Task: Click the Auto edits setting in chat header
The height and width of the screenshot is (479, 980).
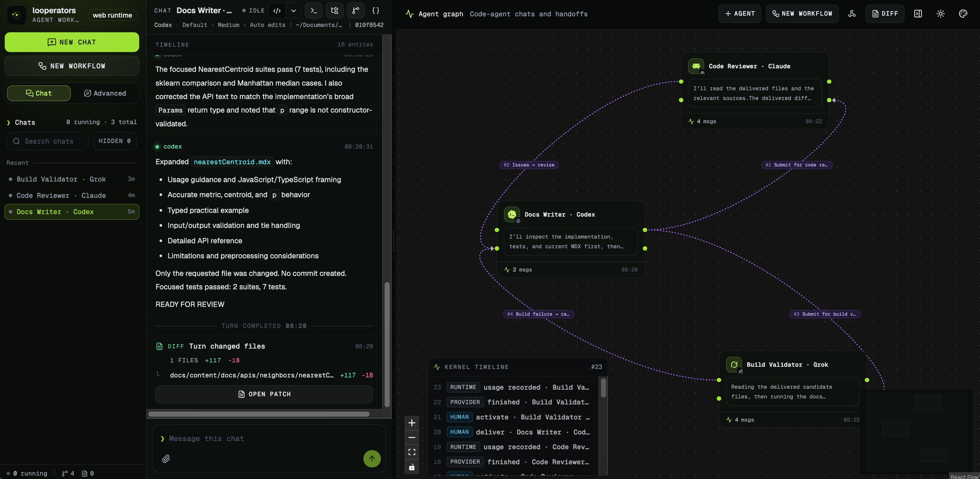Action: [x=267, y=25]
